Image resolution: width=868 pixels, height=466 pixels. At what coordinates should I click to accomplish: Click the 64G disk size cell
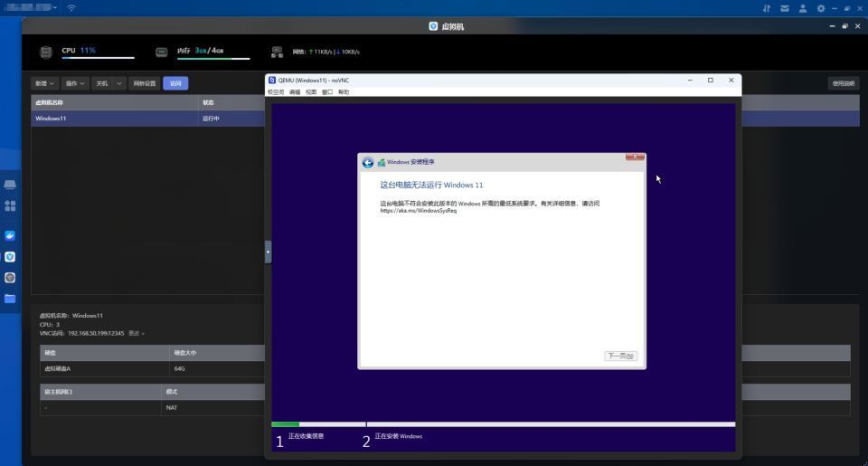[179, 368]
